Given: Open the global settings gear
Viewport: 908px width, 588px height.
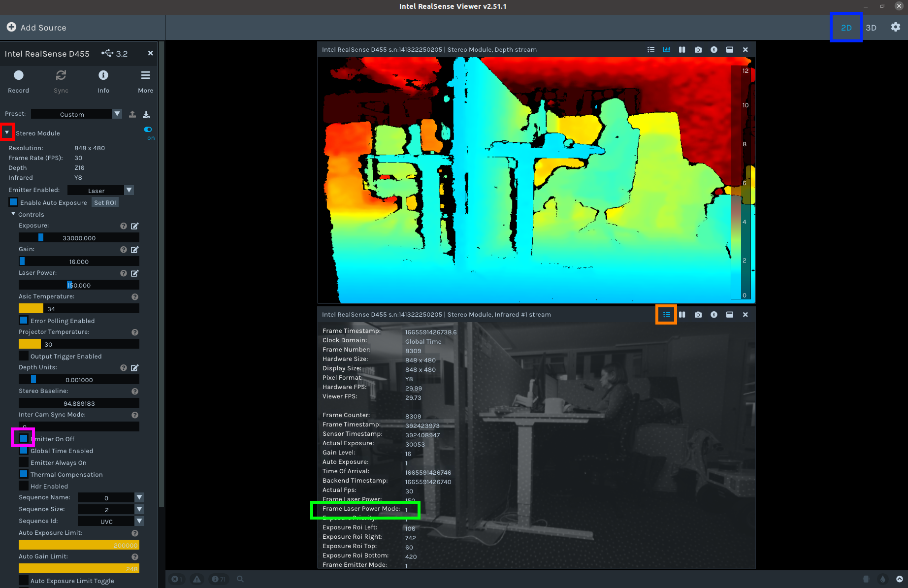Looking at the screenshot, I should click(895, 27).
